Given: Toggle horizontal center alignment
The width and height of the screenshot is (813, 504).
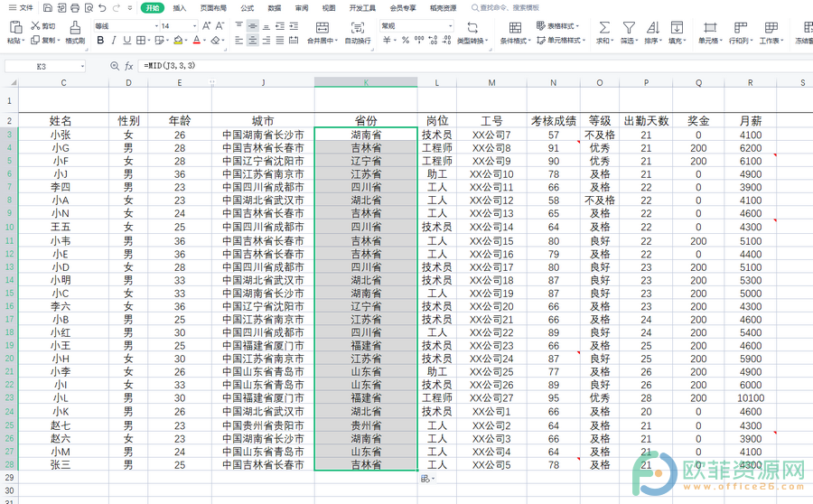Looking at the screenshot, I should (253, 40).
